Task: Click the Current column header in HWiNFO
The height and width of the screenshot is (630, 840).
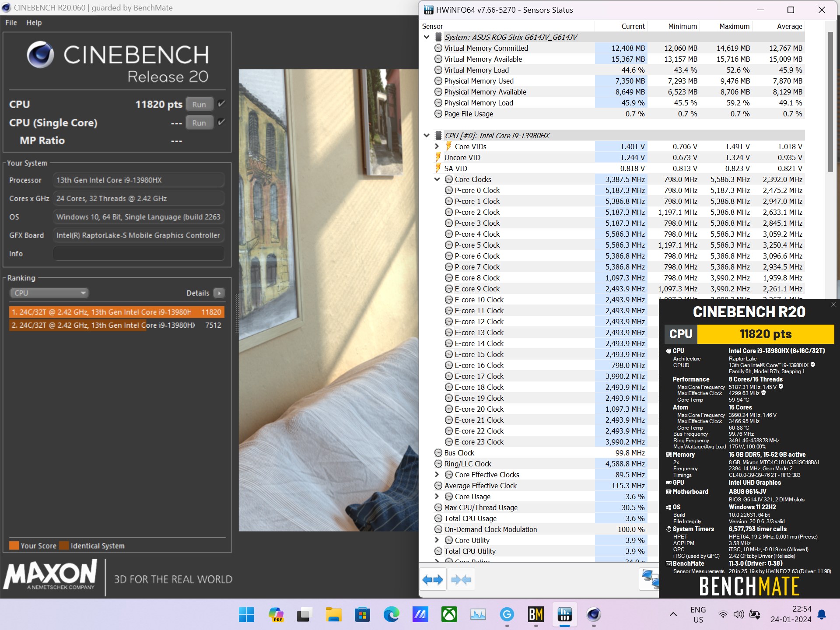Action: (x=621, y=26)
